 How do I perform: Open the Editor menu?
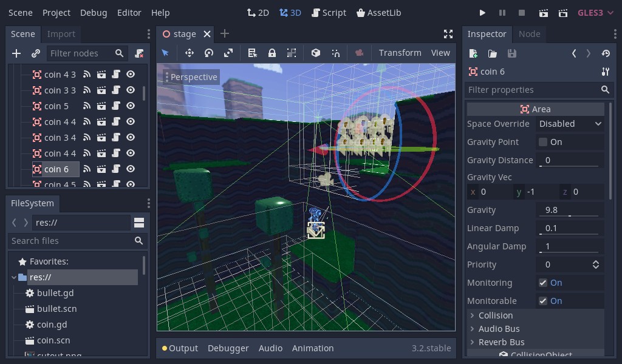pyautogui.click(x=129, y=13)
